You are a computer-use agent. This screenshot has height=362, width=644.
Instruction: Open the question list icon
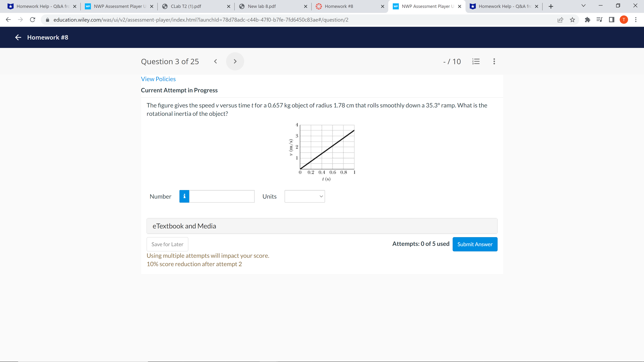[x=476, y=62]
